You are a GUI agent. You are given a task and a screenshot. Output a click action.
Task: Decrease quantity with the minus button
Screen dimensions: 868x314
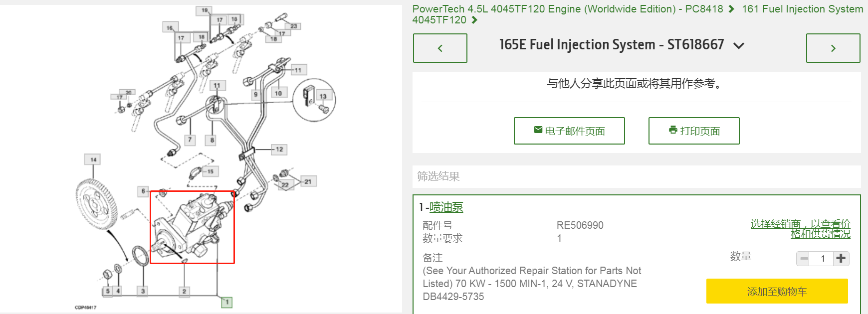coord(804,258)
